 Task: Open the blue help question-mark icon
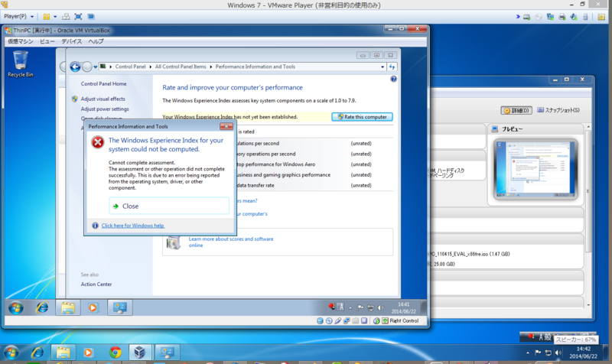[x=393, y=80]
